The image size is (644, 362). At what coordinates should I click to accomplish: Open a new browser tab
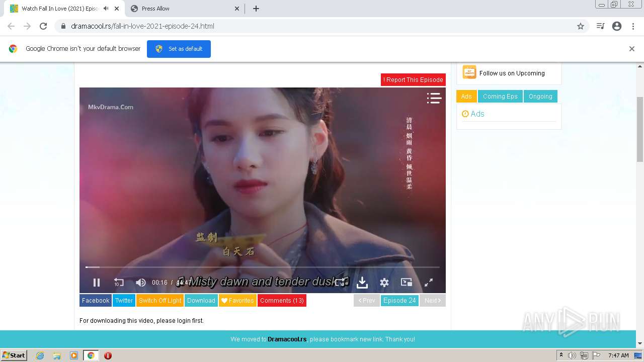(256, 9)
